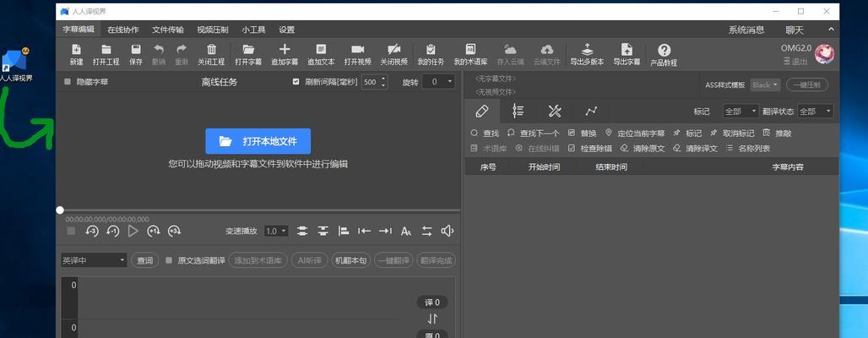Viewport: 868px width, 338px height.
Task: Select the tools wrench tab icon
Action: [555, 111]
